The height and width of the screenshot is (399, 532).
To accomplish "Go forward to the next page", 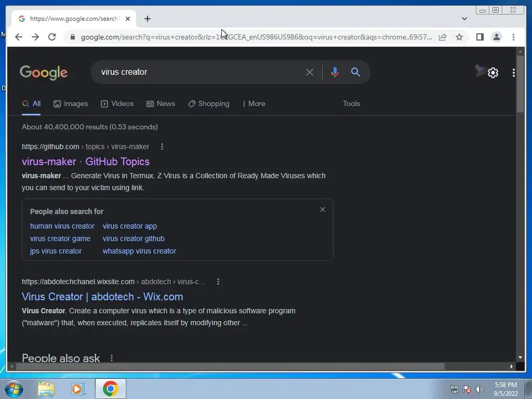I will click(x=35, y=37).
